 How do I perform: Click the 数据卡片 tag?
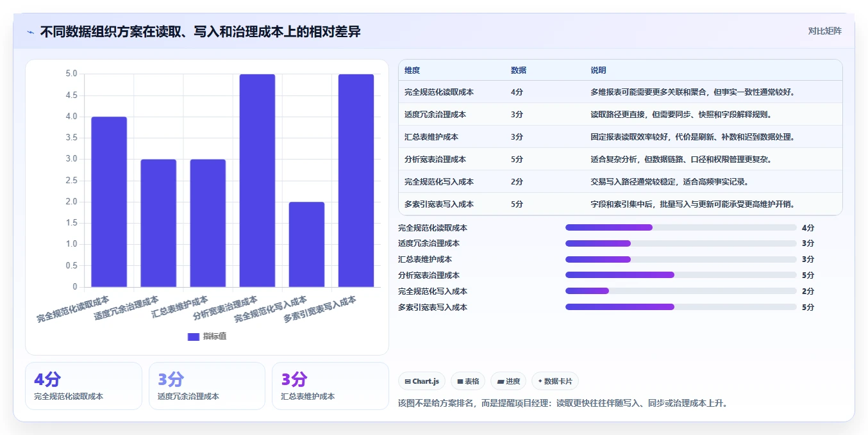coord(555,381)
